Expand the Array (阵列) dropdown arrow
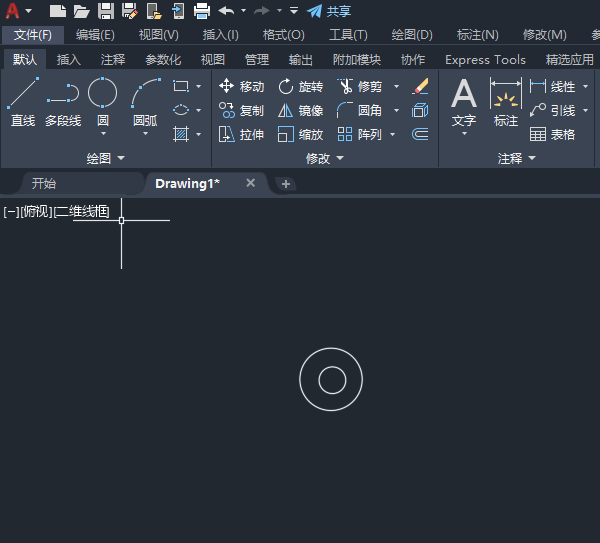The image size is (600, 543). (x=392, y=134)
